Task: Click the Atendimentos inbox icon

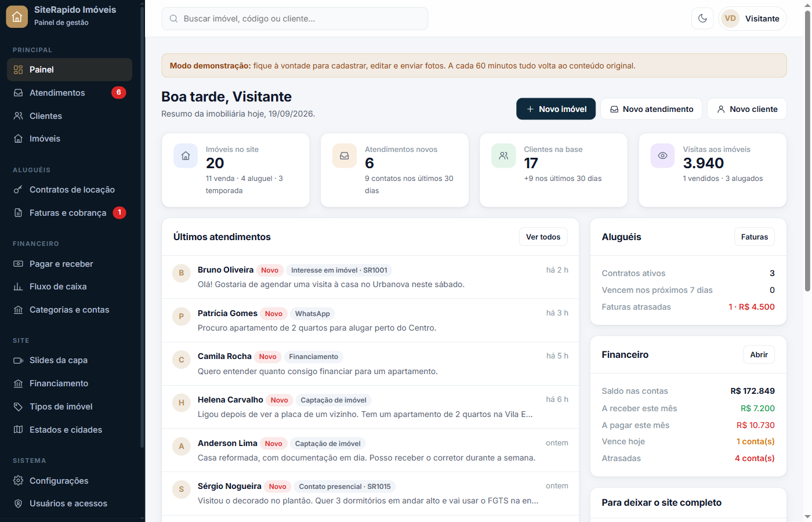Action: tap(18, 93)
